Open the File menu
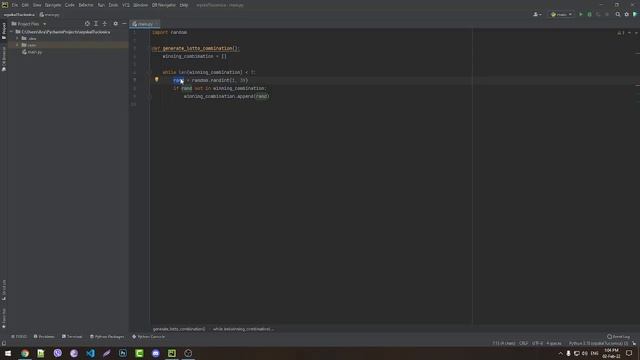This screenshot has height=360, width=640. click(x=15, y=5)
